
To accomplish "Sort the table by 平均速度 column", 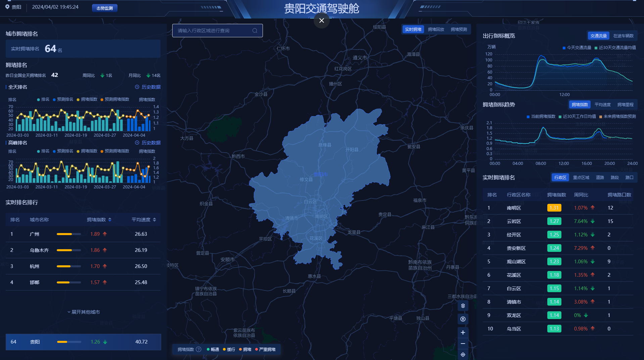I will [x=154, y=220].
